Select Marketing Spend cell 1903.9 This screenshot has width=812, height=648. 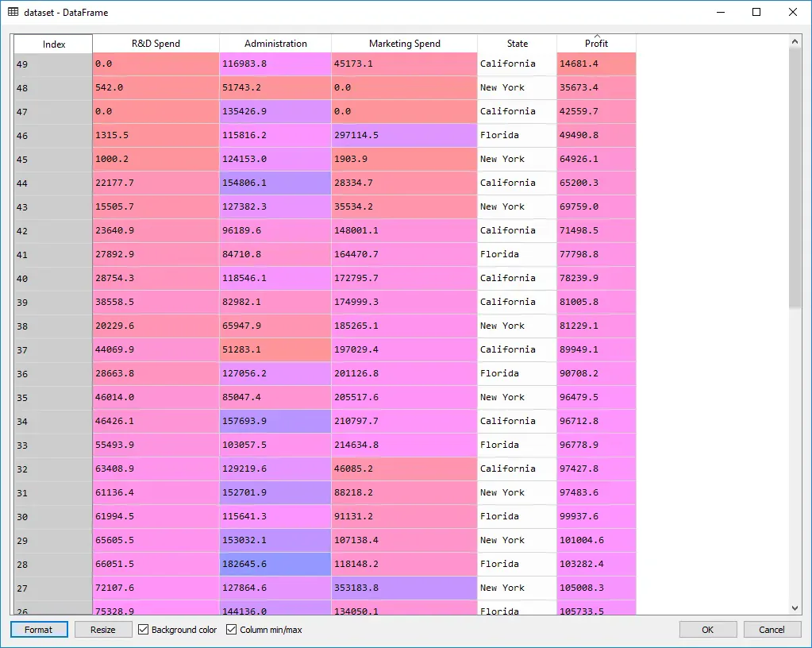[404, 159]
